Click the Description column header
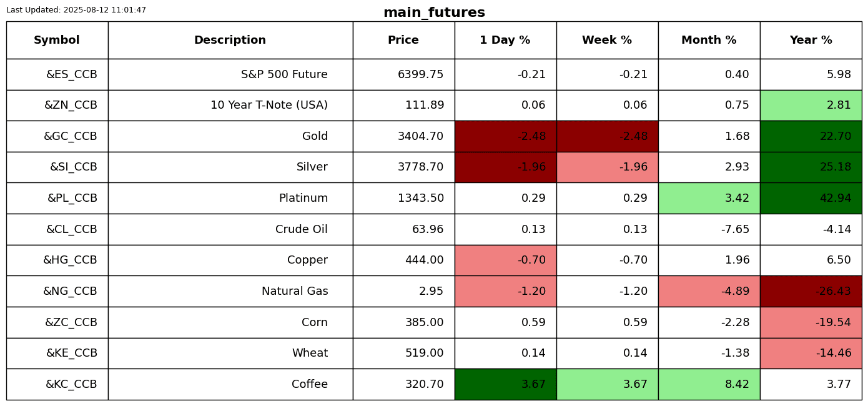Screen dimensions: 868x406 (x=230, y=40)
